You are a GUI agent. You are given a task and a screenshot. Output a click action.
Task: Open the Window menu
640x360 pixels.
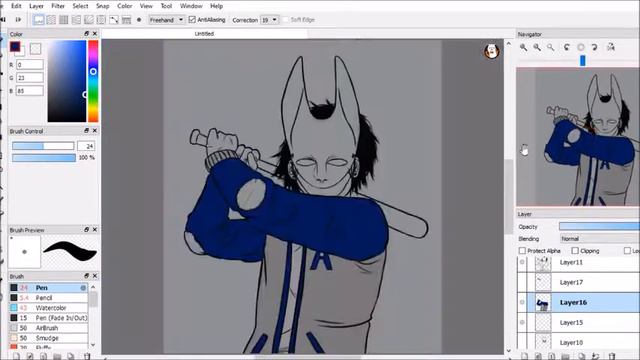coord(191,6)
